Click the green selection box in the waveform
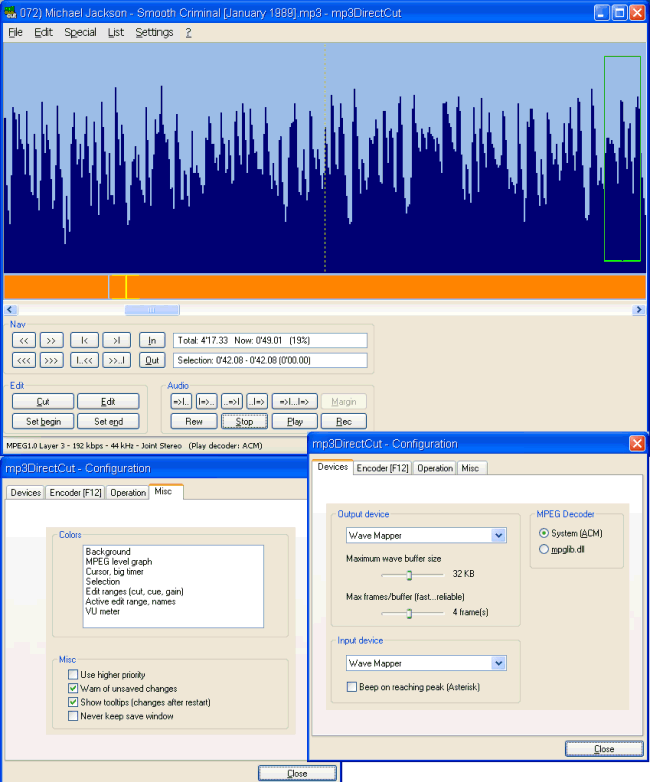The image size is (650, 782). (622, 159)
